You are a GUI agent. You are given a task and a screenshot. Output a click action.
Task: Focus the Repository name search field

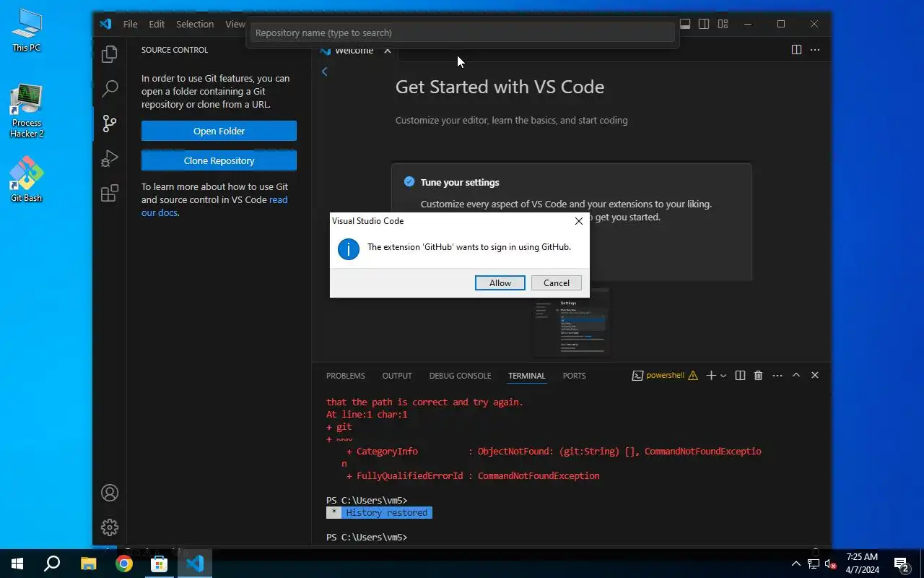pos(463,33)
